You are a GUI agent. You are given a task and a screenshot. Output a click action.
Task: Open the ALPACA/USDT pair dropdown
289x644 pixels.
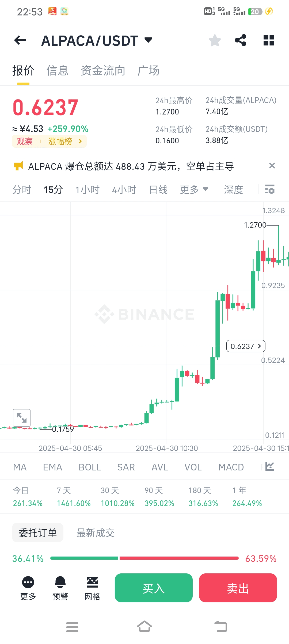click(148, 40)
